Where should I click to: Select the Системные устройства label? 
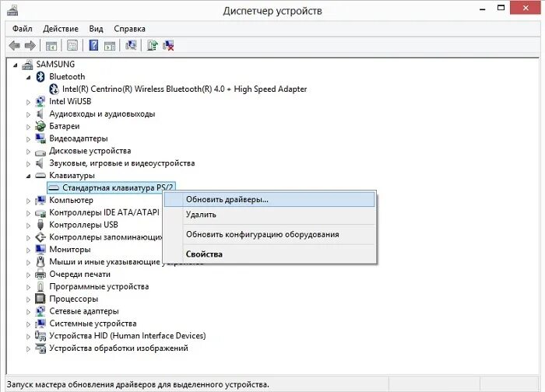coord(93,324)
